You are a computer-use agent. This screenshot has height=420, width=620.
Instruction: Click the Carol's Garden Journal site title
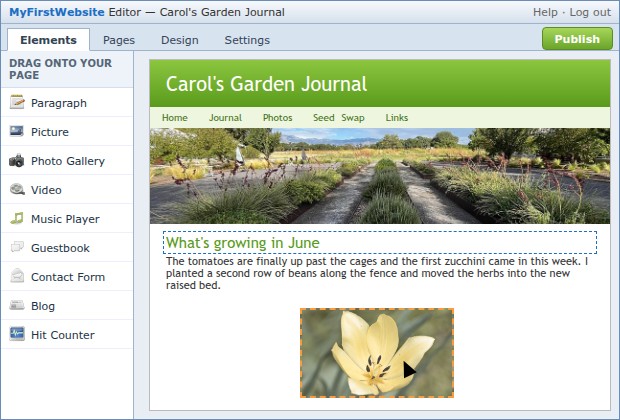(266, 84)
